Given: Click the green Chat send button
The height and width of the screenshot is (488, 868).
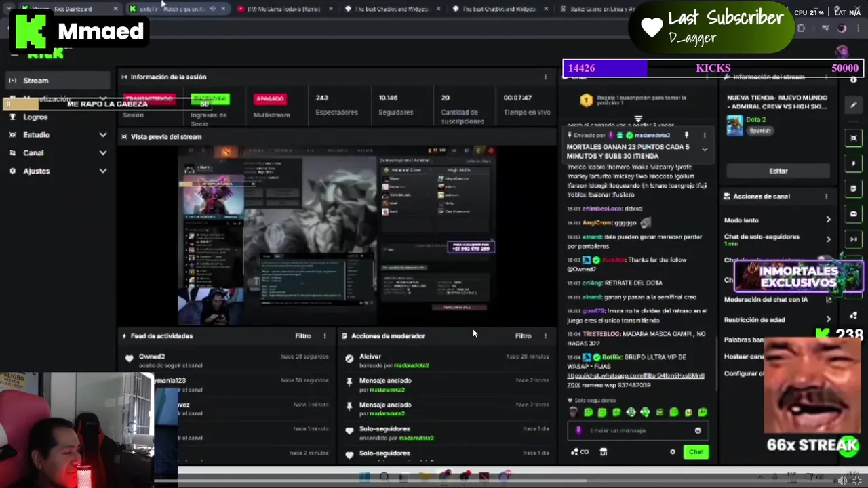Looking at the screenshot, I should [696, 452].
